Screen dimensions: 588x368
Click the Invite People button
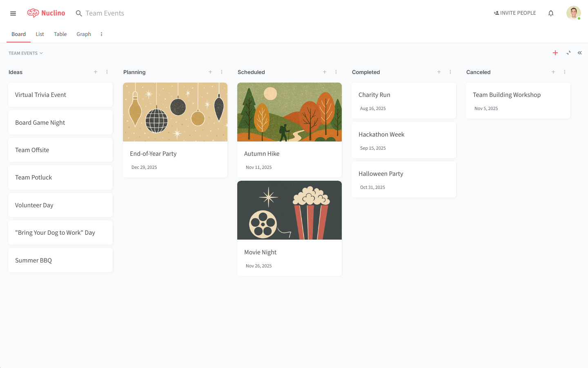514,13
